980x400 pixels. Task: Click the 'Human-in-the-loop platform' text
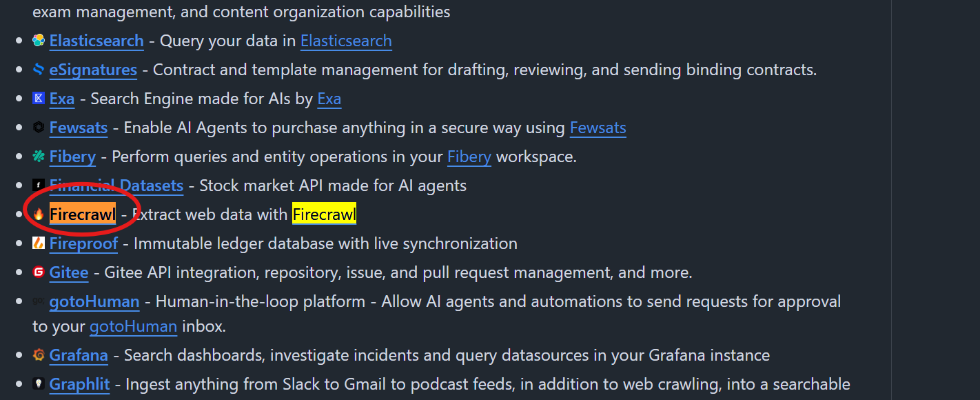(261, 301)
